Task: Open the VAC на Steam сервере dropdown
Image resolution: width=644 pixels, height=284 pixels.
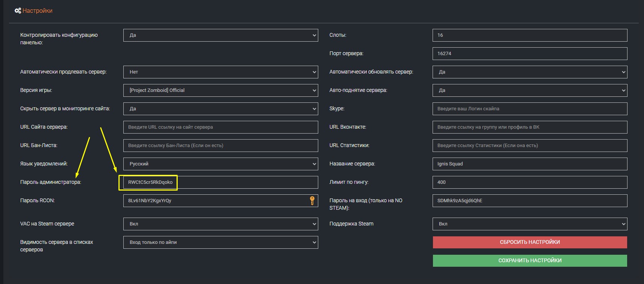Action: (220, 224)
